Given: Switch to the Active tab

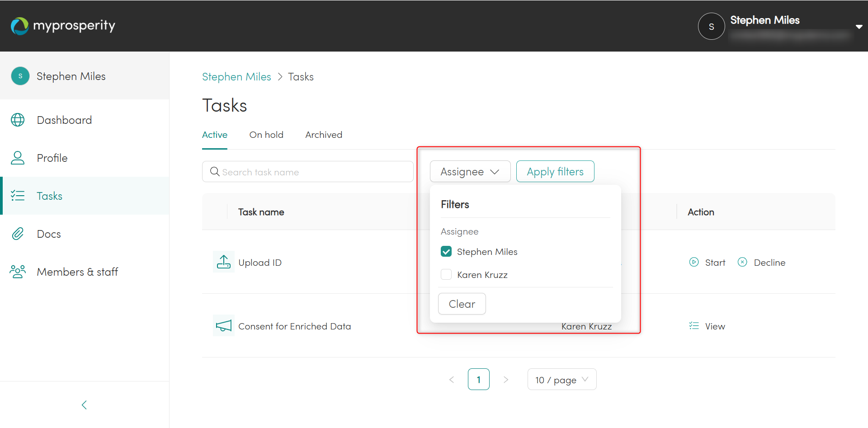Looking at the screenshot, I should [x=215, y=135].
